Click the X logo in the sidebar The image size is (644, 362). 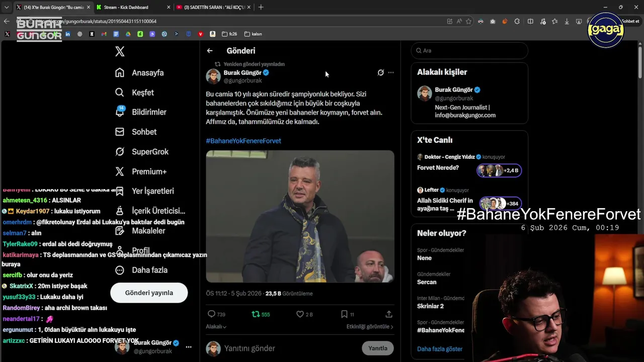coord(120,51)
